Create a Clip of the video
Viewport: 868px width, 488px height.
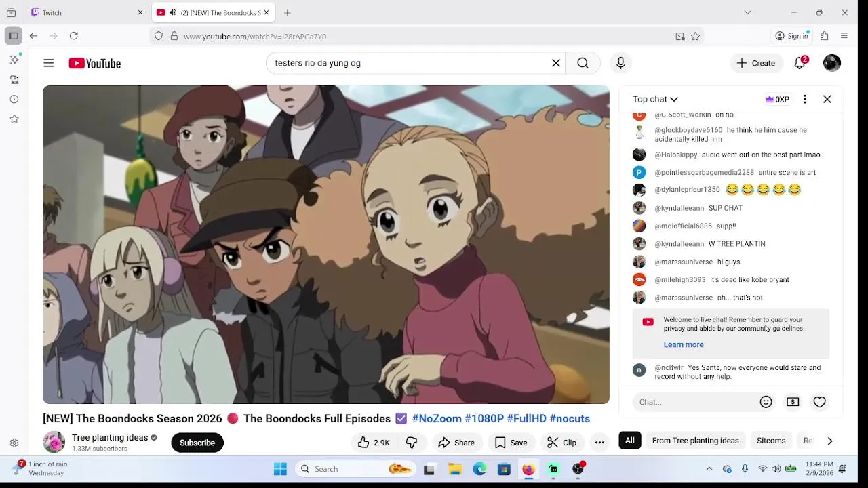(562, 443)
